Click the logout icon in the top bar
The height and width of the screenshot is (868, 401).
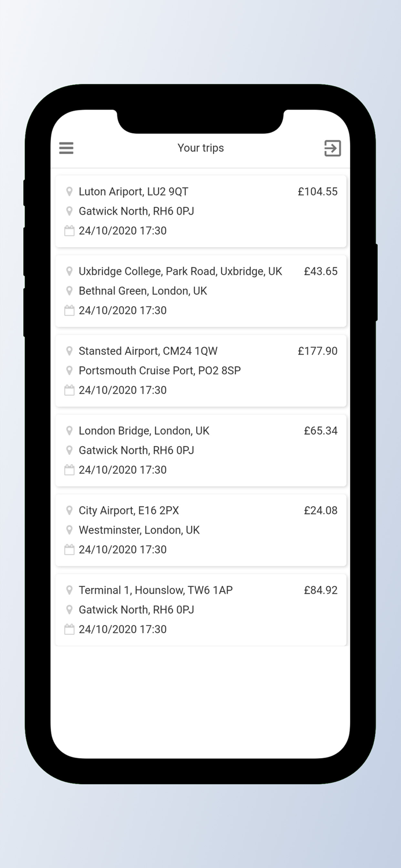[332, 148]
